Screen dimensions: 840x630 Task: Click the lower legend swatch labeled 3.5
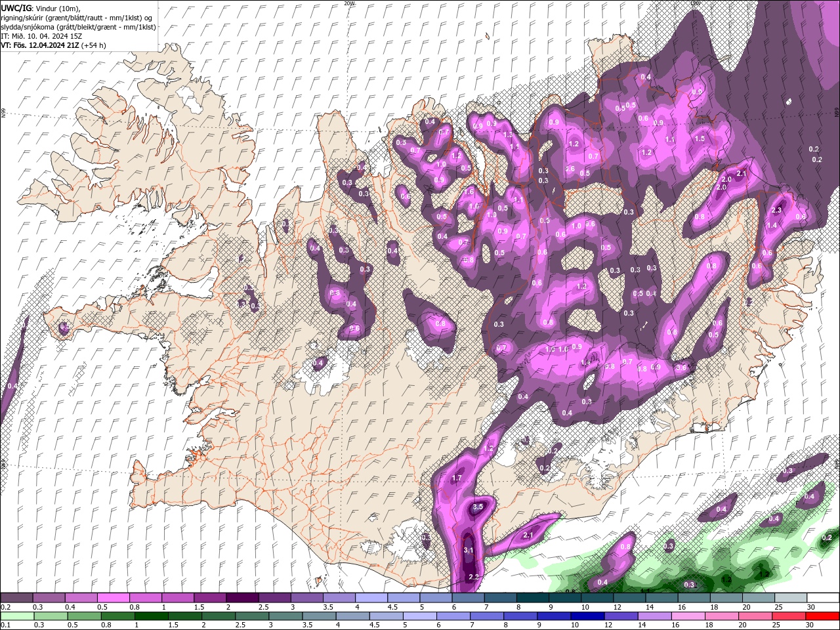(x=319, y=616)
